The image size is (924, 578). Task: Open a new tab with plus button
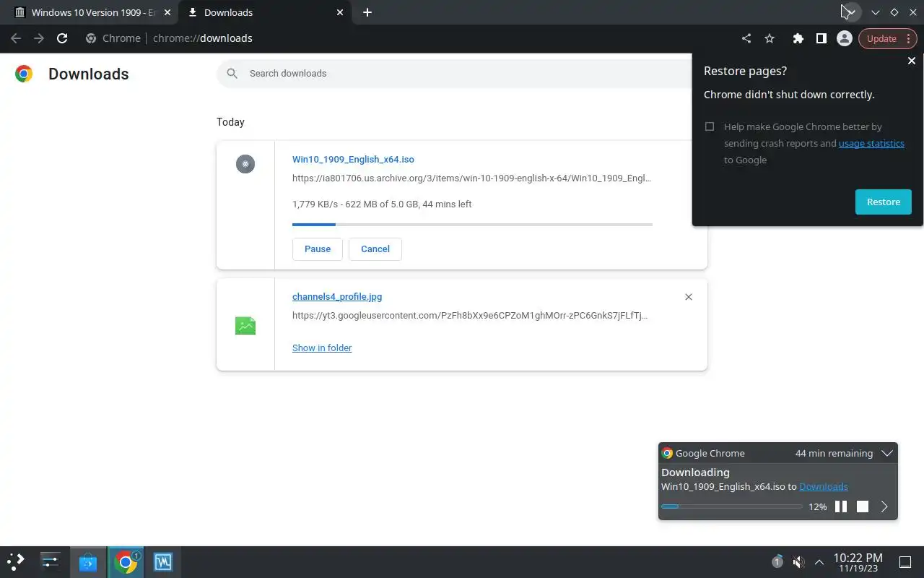[x=367, y=12]
